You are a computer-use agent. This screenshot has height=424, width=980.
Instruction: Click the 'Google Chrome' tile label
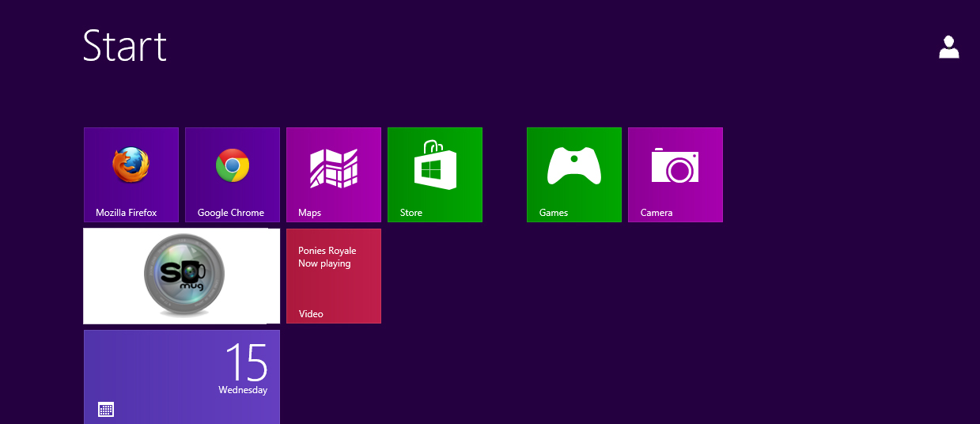point(231,213)
